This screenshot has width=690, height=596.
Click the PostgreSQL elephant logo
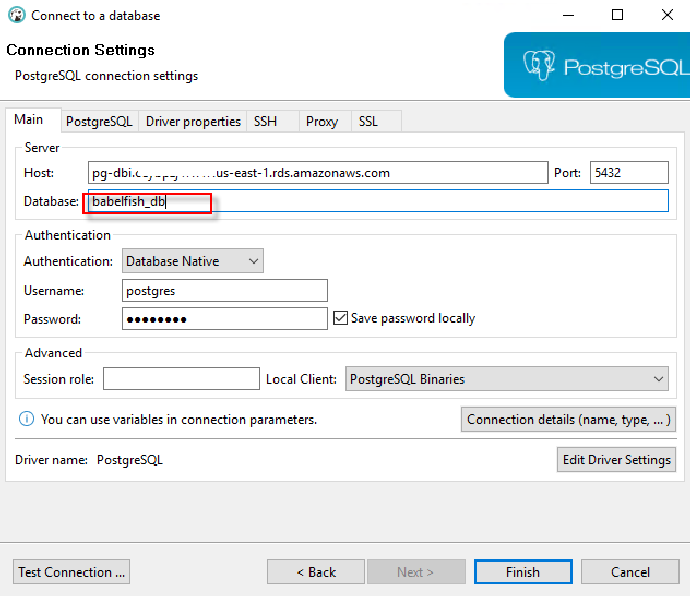point(540,66)
